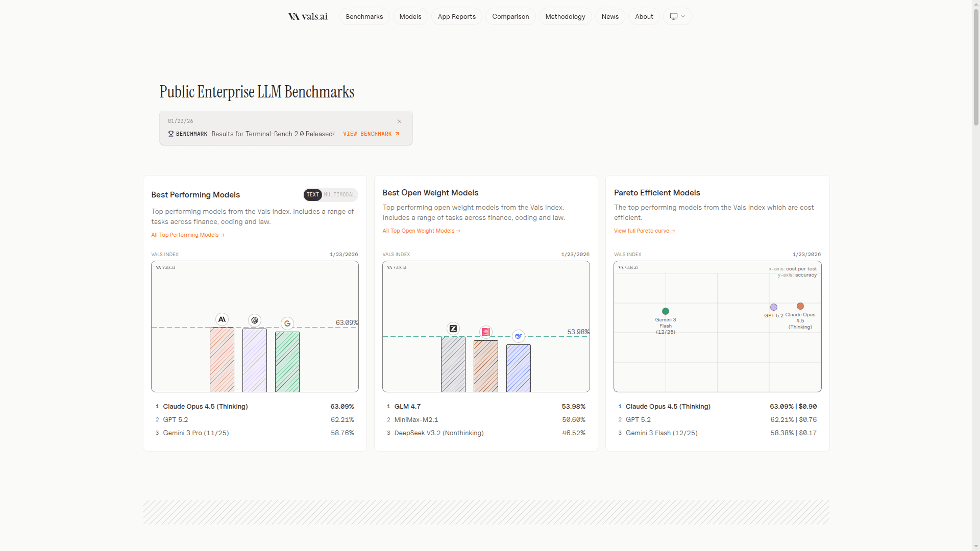Click the Google logo above green bar
Image resolution: width=980 pixels, height=551 pixels.
click(287, 323)
